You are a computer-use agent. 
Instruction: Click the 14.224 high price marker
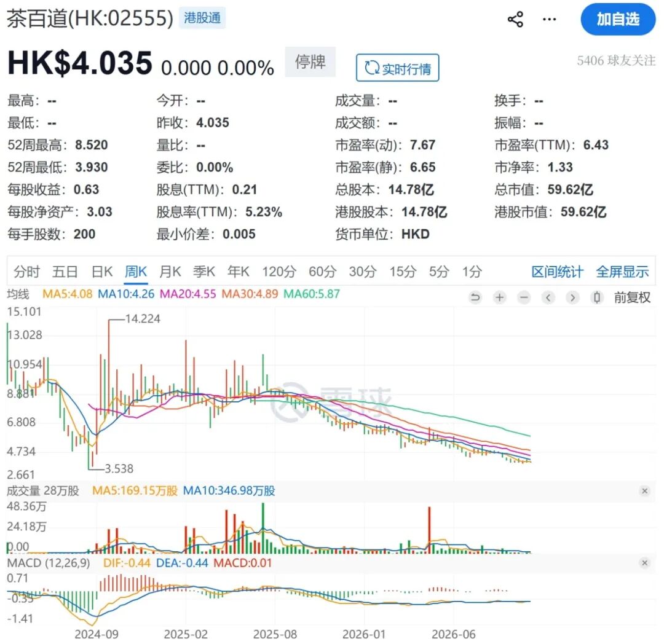(x=143, y=319)
